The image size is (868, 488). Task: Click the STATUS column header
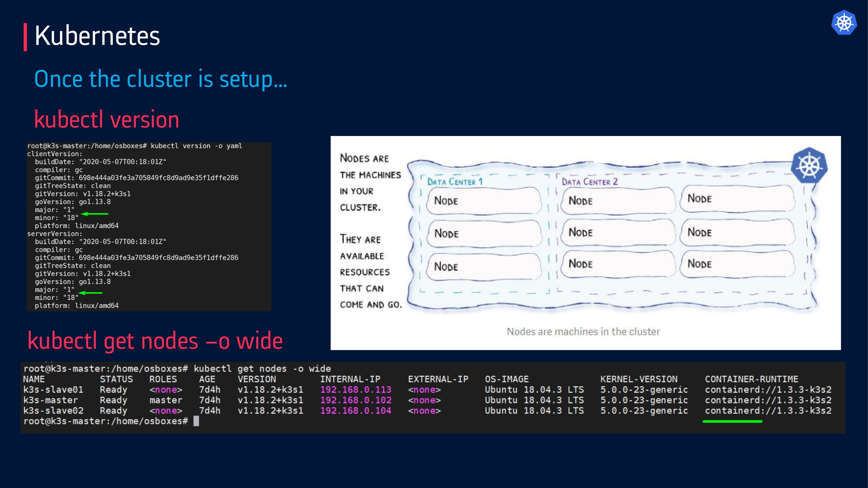tap(116, 379)
